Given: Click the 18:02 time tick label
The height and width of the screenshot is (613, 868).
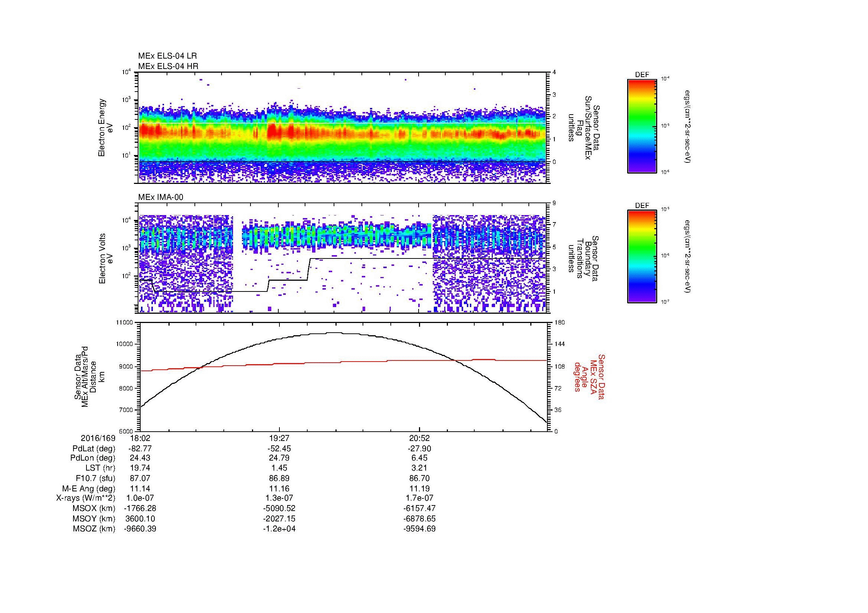Looking at the screenshot, I should click(x=140, y=438).
